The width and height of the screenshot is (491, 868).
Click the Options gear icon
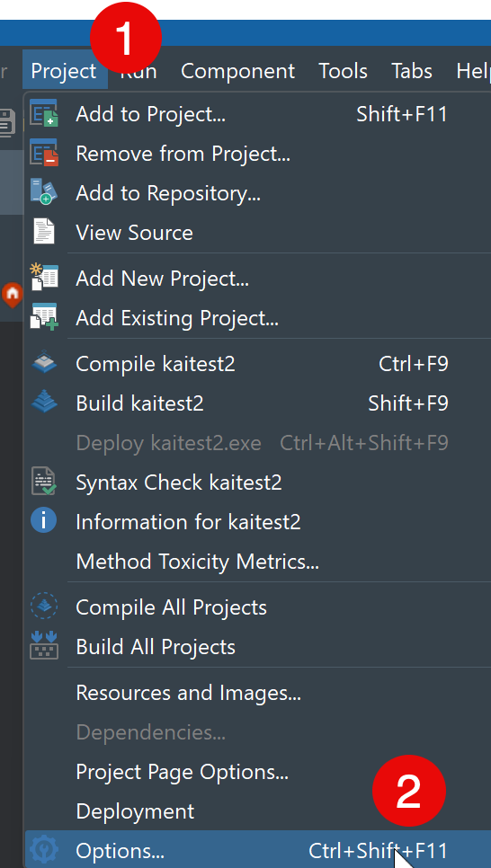[x=44, y=850]
